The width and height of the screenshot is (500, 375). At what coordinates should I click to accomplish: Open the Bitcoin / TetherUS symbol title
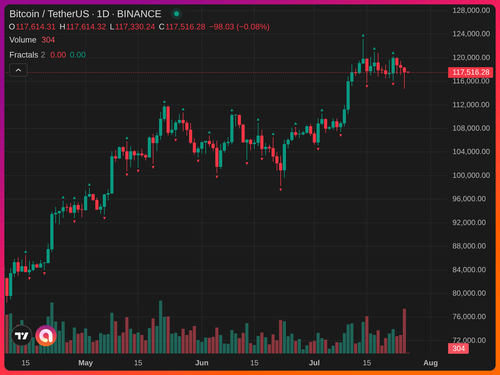(85, 14)
